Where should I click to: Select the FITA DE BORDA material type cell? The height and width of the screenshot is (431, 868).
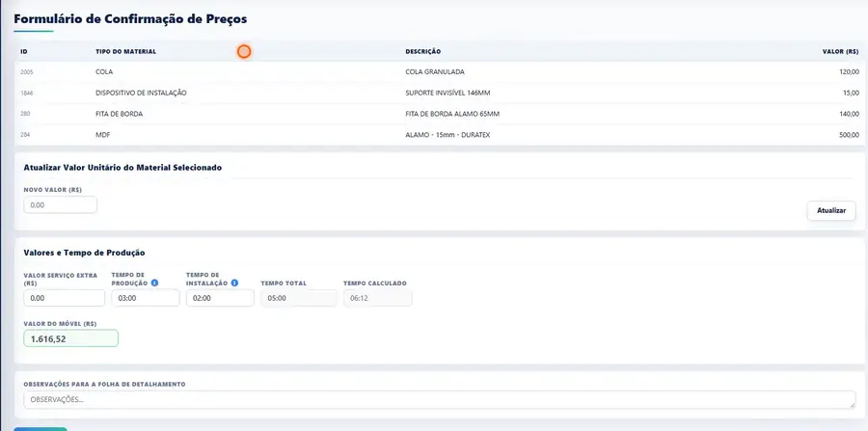119,114
